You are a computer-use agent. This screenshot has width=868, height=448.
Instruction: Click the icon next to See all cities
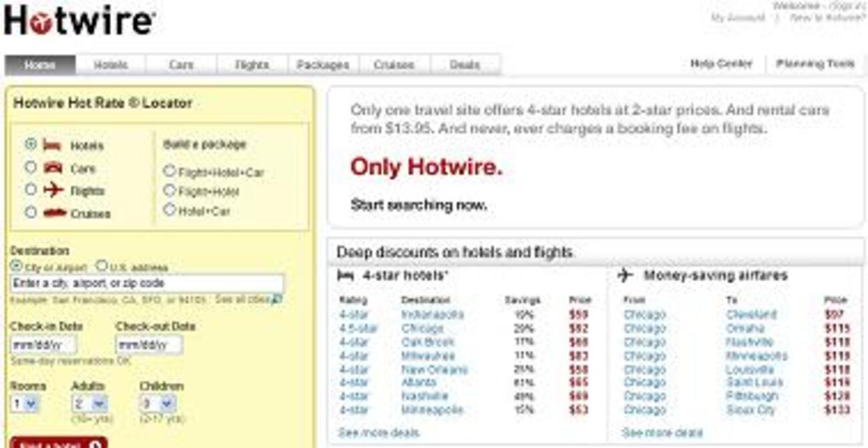277,300
